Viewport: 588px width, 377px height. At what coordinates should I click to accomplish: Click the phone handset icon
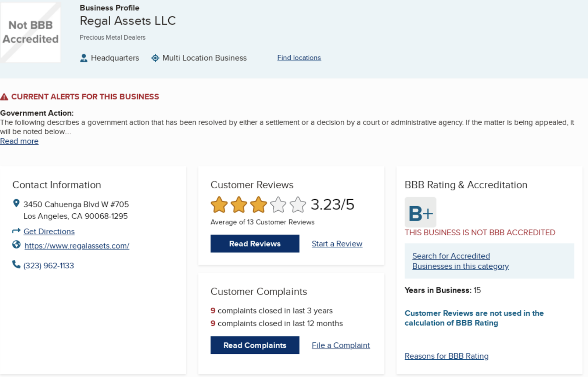click(x=16, y=264)
